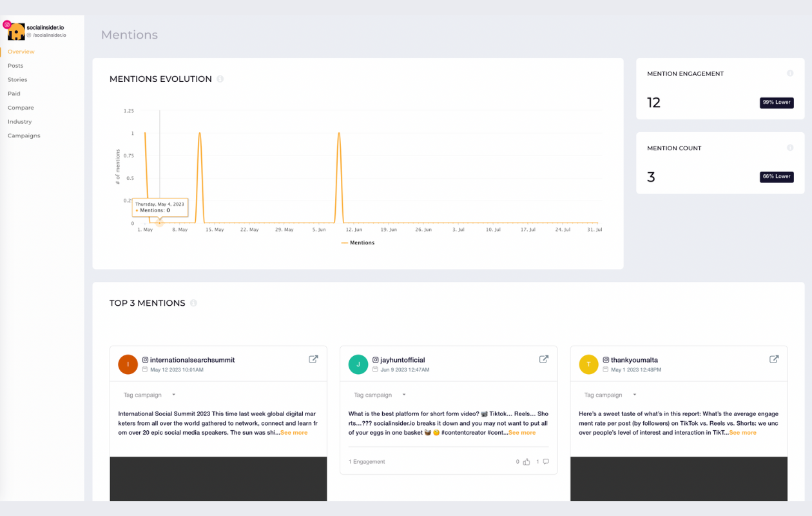Screen dimensions: 812x516
Task: Click thankyoumalta username
Action: (634, 360)
